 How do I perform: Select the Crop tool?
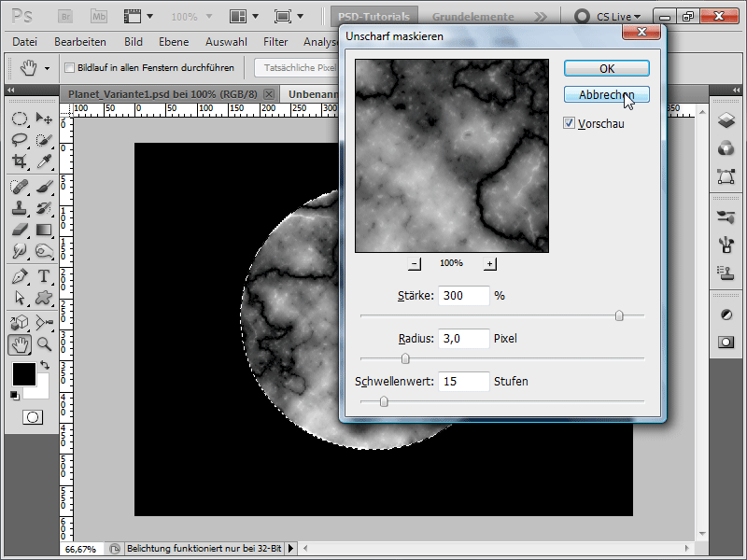[19, 161]
